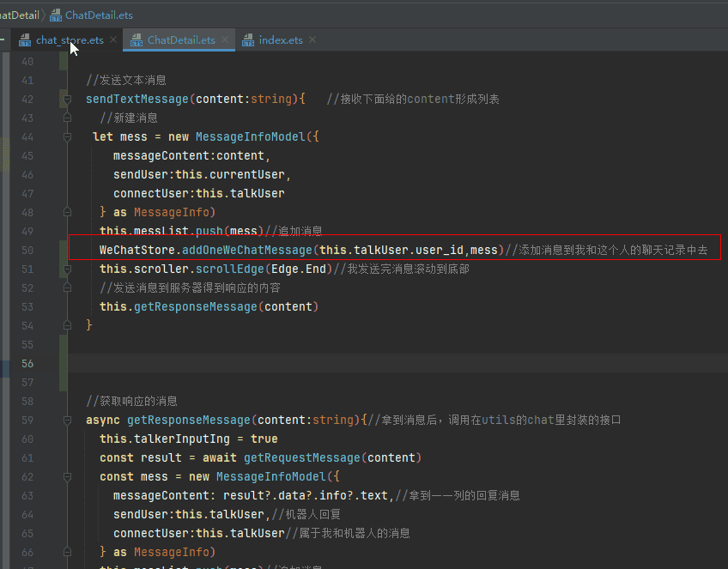
Task: Collapse the const mess block at line 62
Action: click(67, 476)
